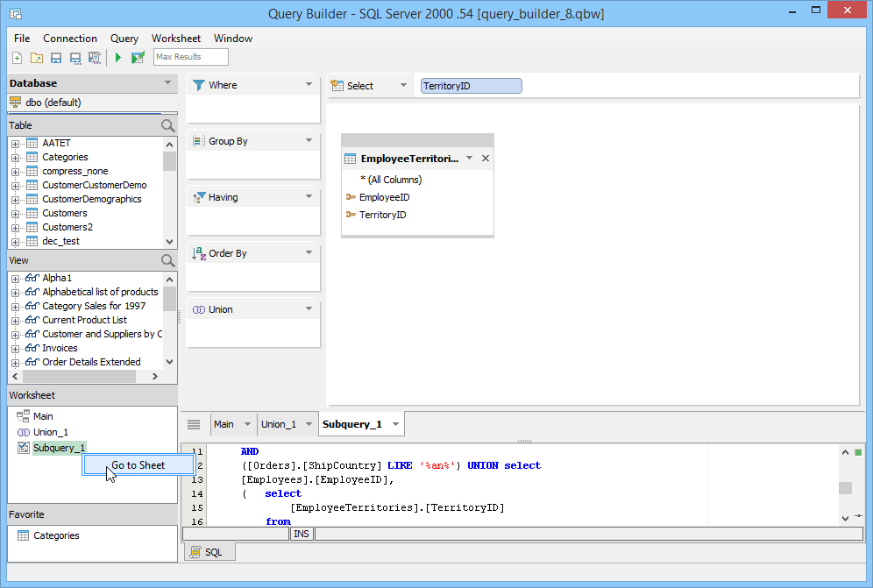Click the View list horizontal scroll right arrow
This screenshot has width=873, height=588.
coord(155,377)
